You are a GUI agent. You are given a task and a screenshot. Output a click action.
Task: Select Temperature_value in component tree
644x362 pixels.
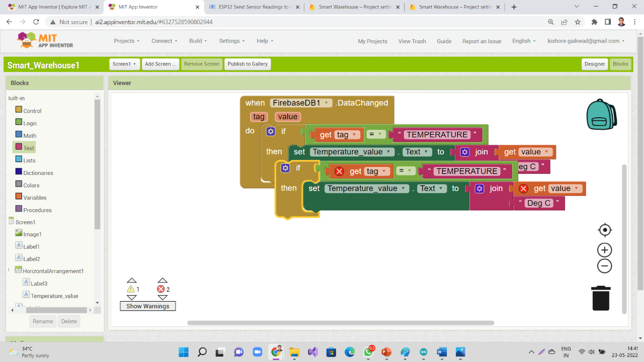pos(50,296)
